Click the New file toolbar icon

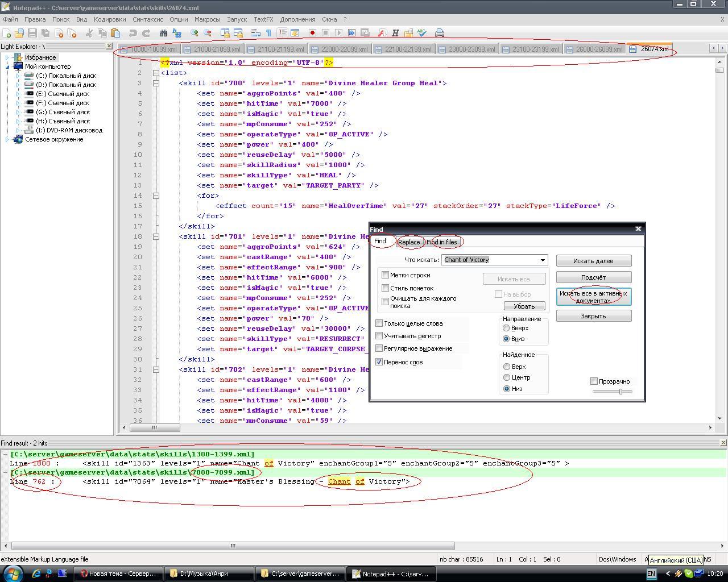click(x=7, y=33)
